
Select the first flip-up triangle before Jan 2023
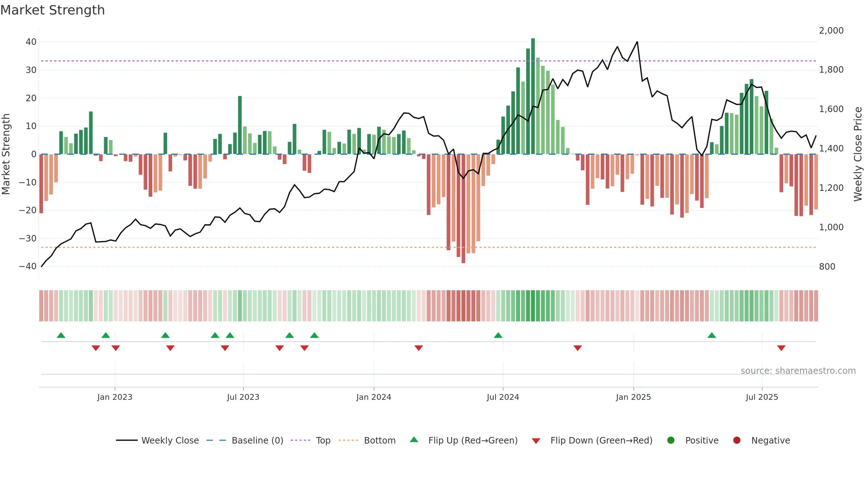coord(61,335)
